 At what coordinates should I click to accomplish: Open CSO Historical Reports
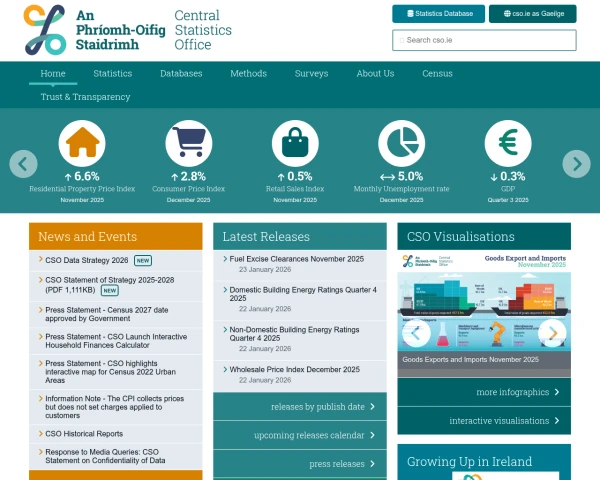click(x=84, y=434)
